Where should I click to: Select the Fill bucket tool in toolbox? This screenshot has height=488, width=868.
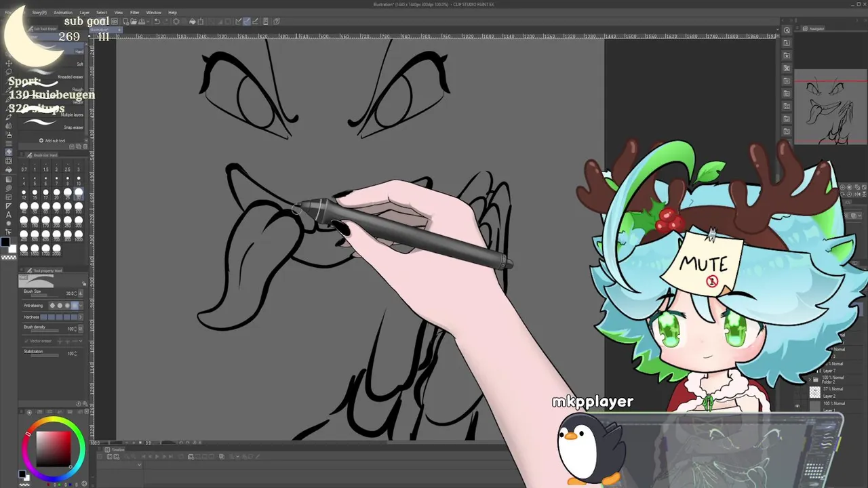tap(9, 169)
